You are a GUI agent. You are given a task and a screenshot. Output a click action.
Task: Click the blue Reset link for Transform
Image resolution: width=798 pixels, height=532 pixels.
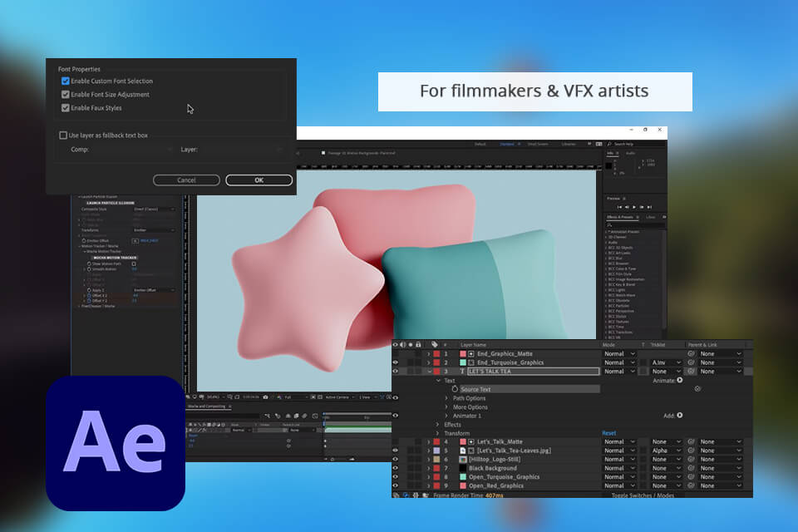(x=609, y=433)
